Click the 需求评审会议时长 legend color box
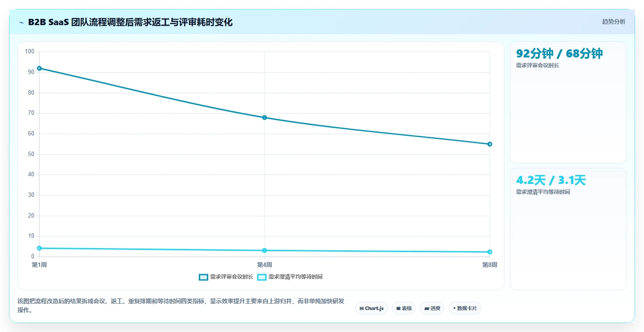The width and height of the screenshot is (644, 332). 203,277
